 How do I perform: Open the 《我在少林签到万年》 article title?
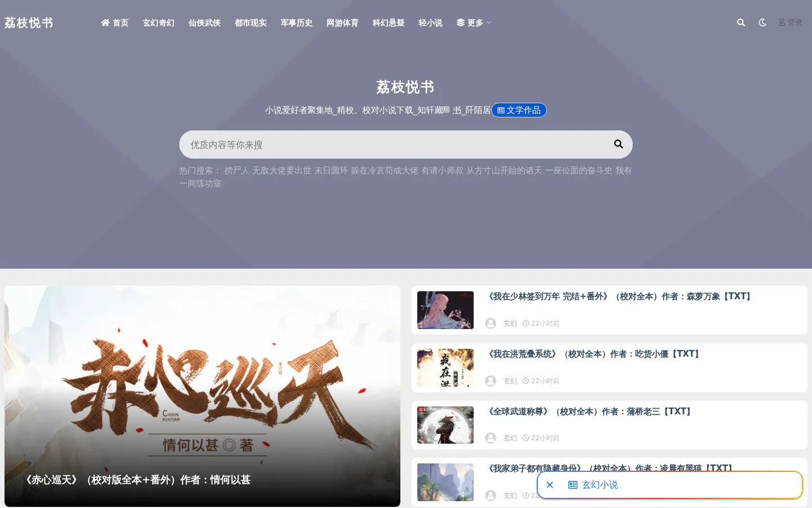pyautogui.click(x=620, y=296)
